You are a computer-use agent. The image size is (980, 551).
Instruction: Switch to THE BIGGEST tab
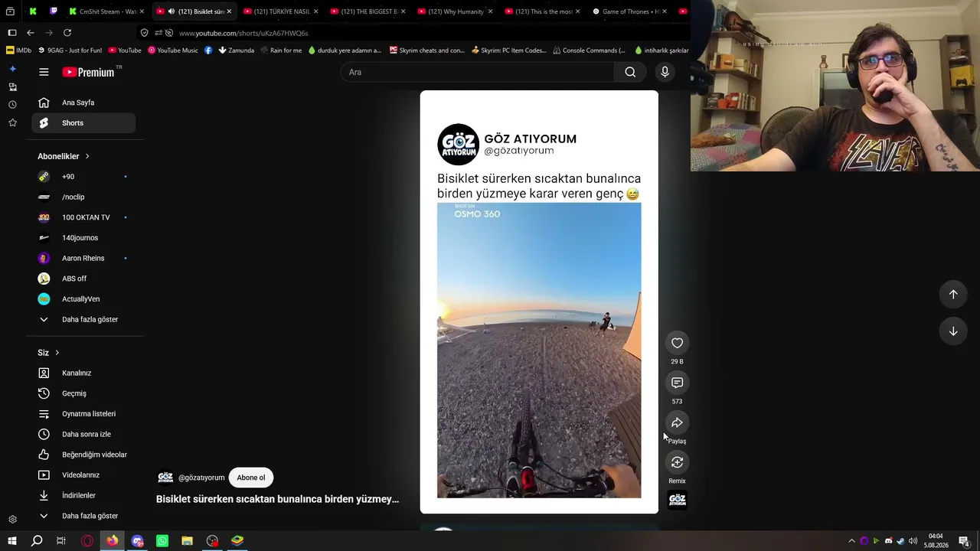pyautogui.click(x=366, y=11)
